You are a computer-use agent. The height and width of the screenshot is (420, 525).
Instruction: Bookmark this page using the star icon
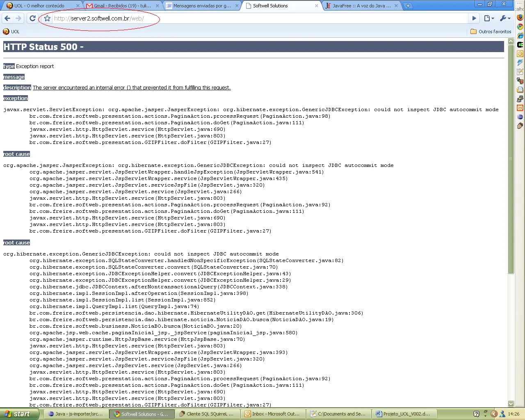click(47, 18)
